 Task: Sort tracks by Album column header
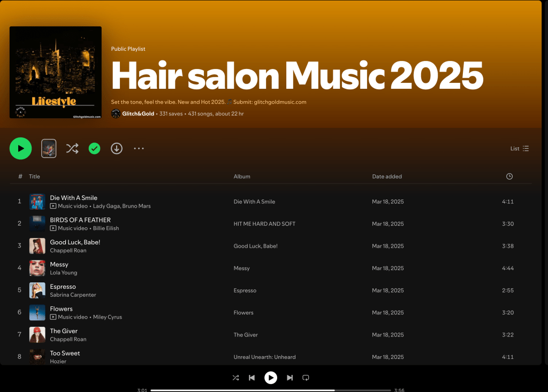[x=242, y=176]
